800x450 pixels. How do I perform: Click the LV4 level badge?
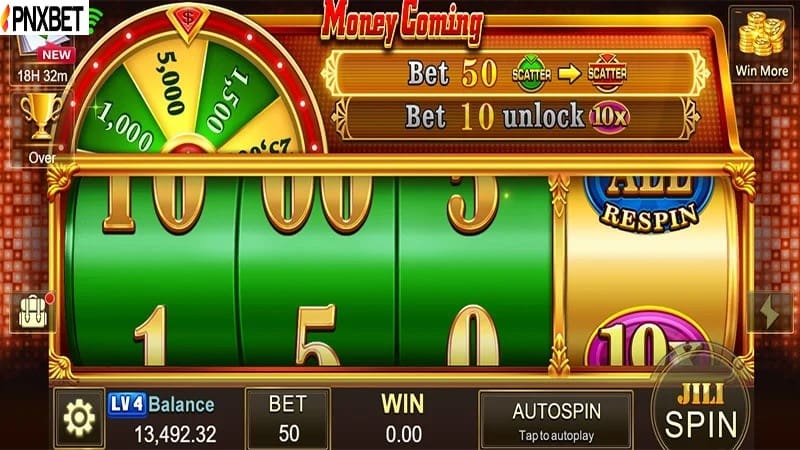pos(127,405)
